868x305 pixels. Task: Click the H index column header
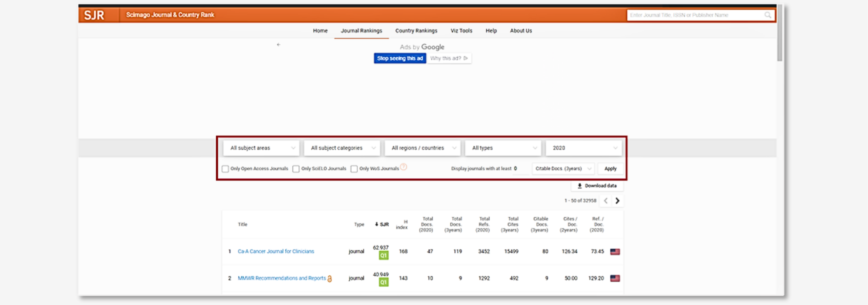point(402,224)
